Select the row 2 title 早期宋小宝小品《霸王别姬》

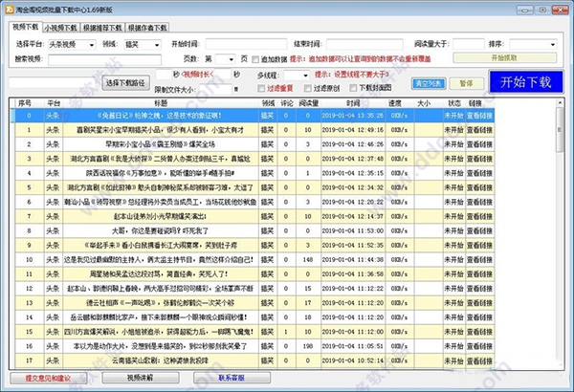click(x=161, y=144)
